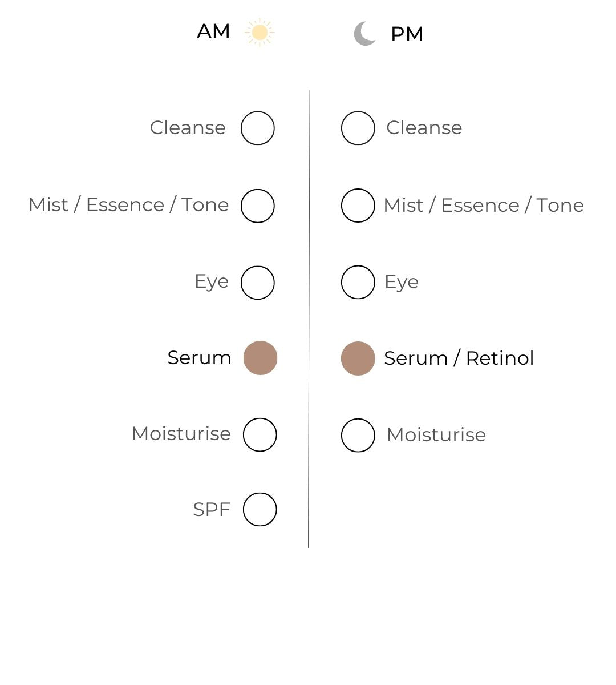Click the moon icon beside PM
616x685 pixels.
coord(365,33)
